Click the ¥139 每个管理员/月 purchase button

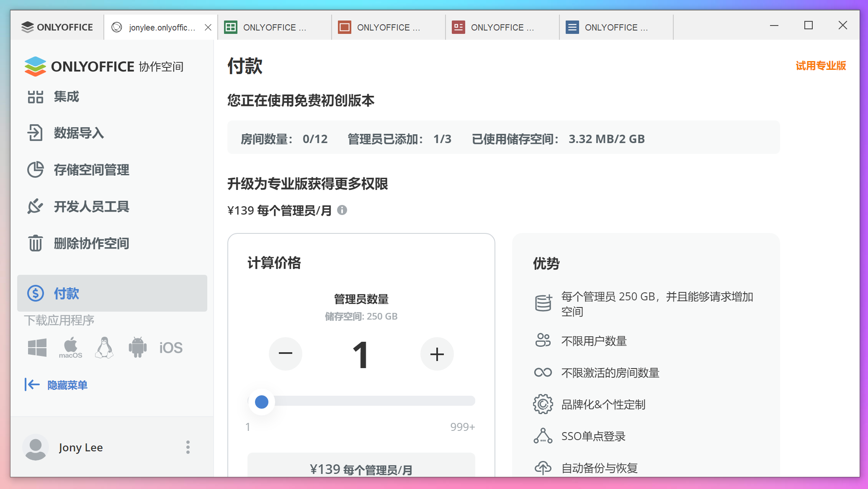point(361,469)
